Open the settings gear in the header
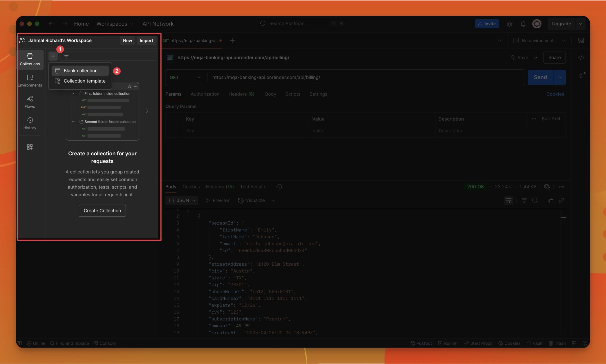Image resolution: width=606 pixels, height=364 pixels. pos(509,24)
